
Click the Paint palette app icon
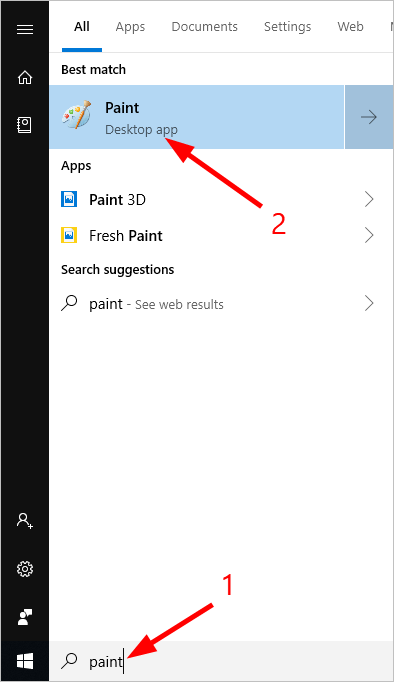click(x=77, y=115)
